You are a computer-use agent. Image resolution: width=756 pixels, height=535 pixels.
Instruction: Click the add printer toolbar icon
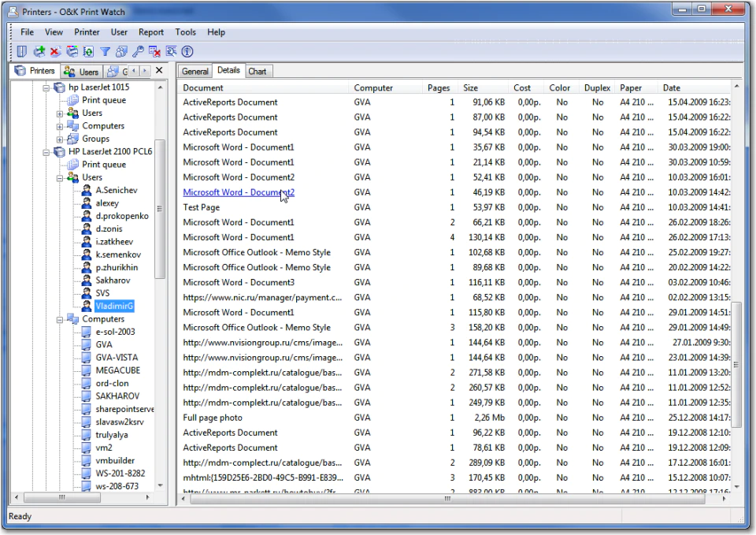39,52
